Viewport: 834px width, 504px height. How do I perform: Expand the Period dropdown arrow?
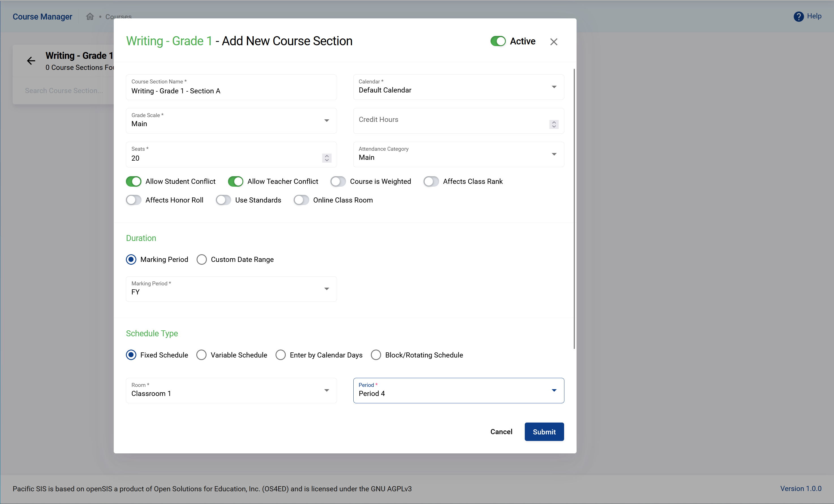(554, 390)
